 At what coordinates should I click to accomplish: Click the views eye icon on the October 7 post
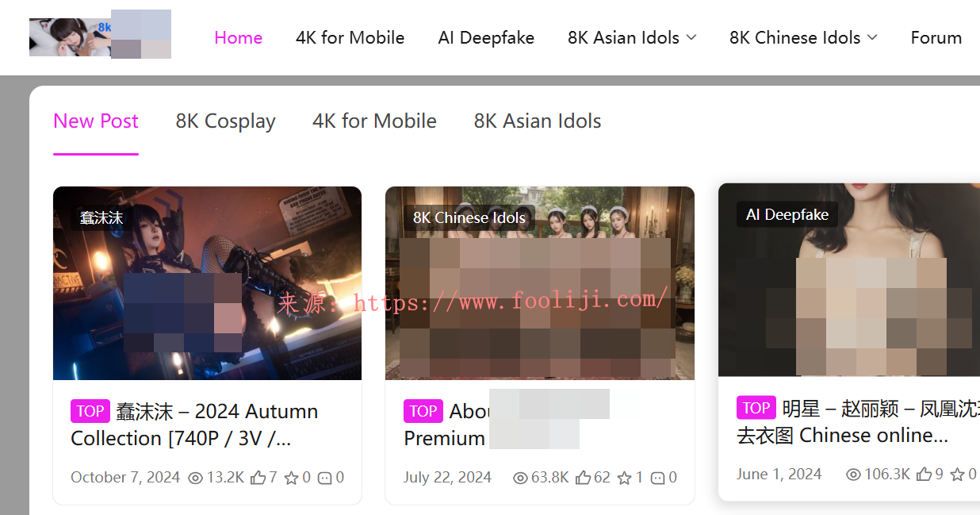[195, 478]
